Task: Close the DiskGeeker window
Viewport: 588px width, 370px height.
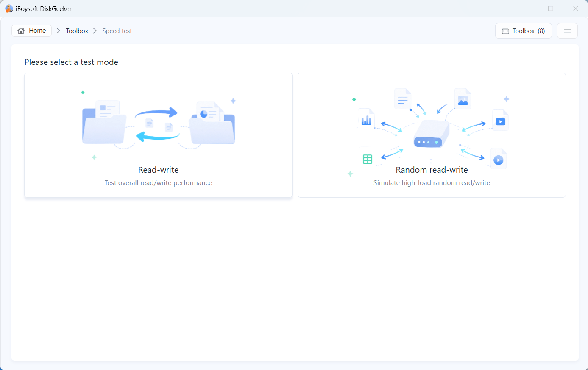Action: pyautogui.click(x=575, y=8)
